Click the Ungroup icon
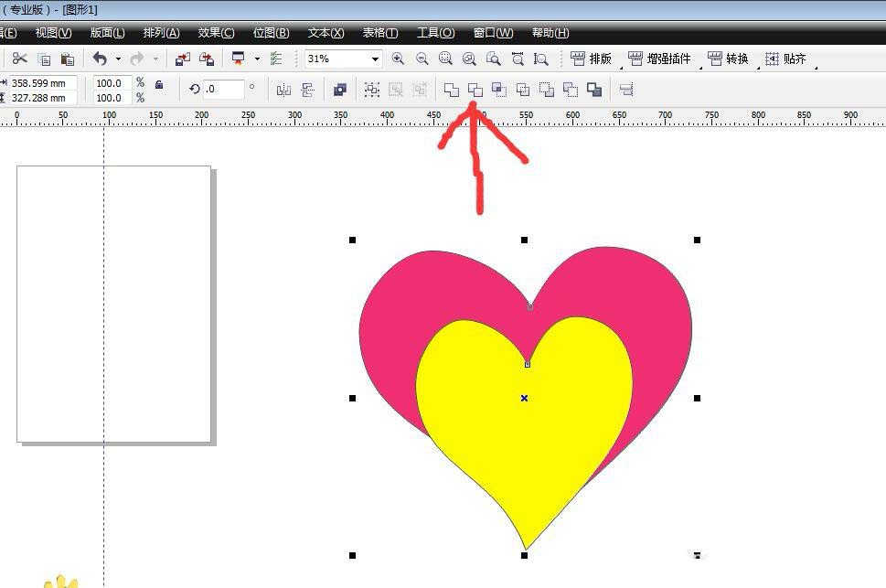This screenshot has width=886, height=588. [396, 90]
